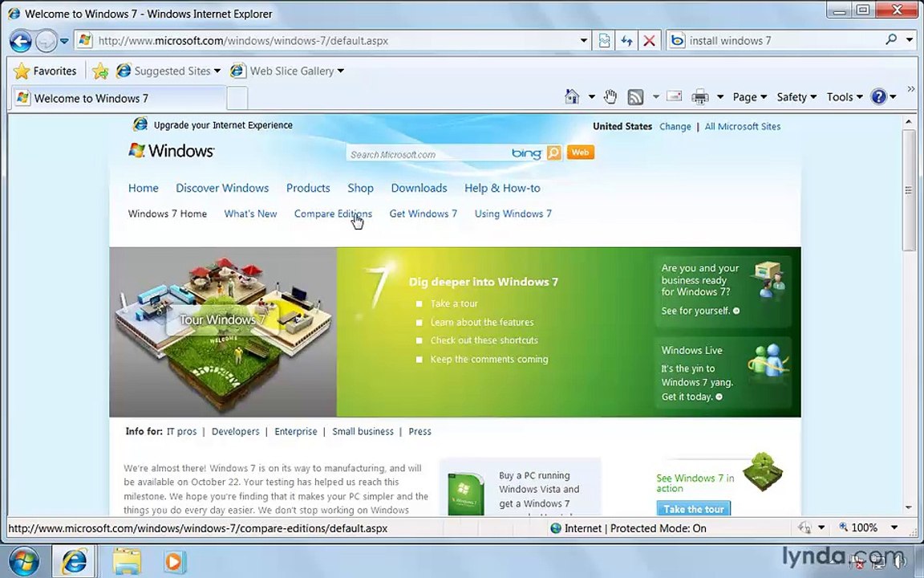Open Windows Explorer folder on taskbar
Screen dimensions: 924x578
point(127,561)
